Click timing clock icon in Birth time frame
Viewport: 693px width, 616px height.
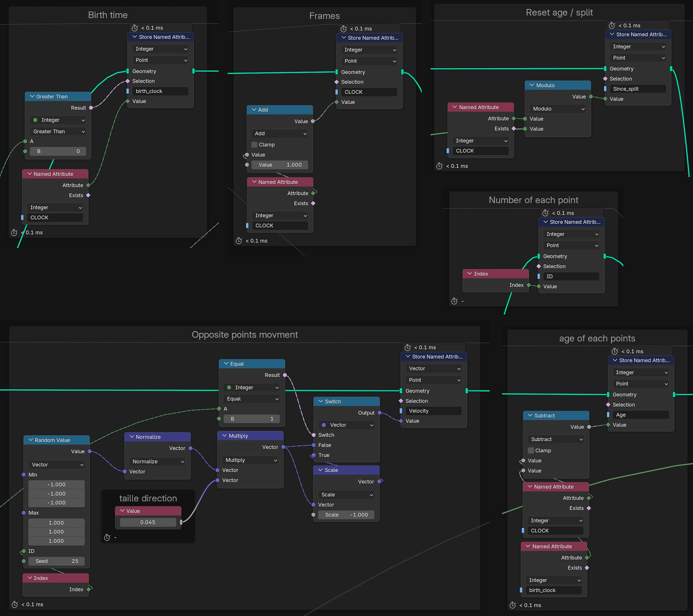[14, 232]
